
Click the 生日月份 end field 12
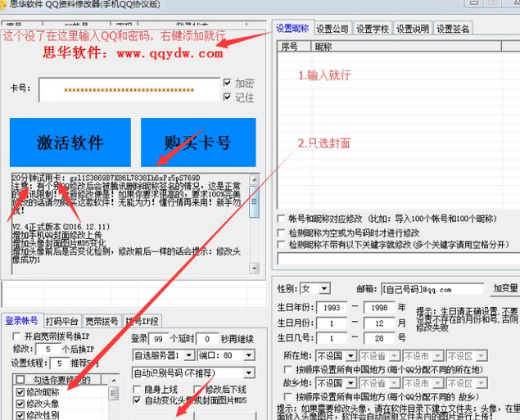(379, 323)
